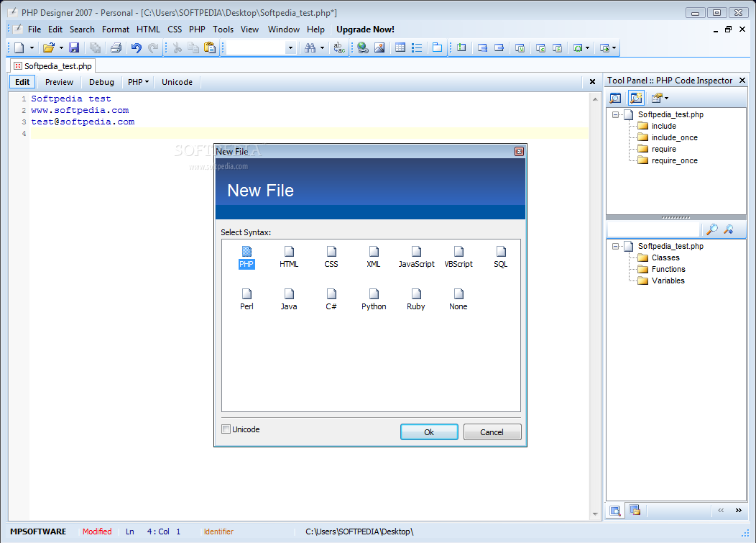Image resolution: width=756 pixels, height=543 pixels.
Task: Click the Tool Panel search input field
Action: [653, 229]
